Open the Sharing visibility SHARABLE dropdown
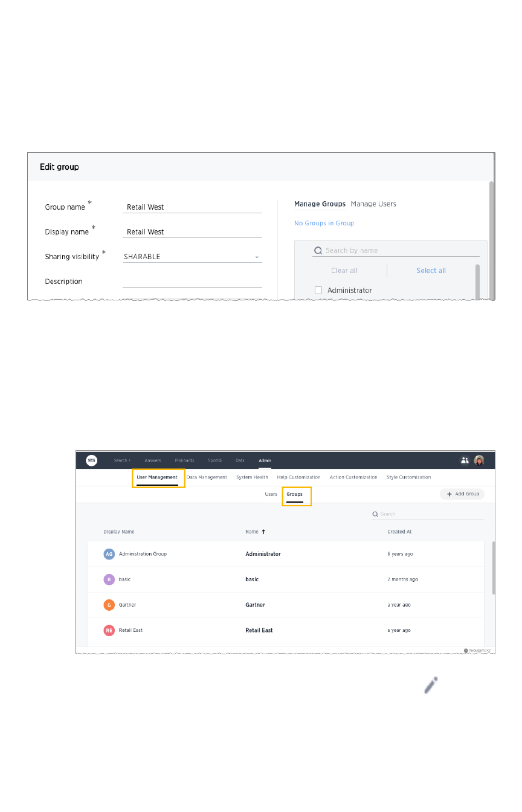Viewport: 522px width, 812px height. [192, 256]
